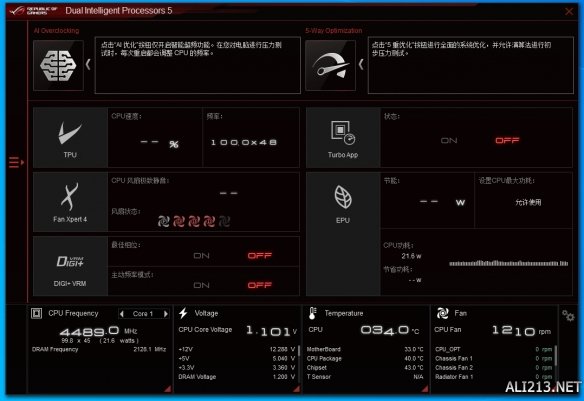Expand the left sidebar menu icon
584x401 pixels.
(16, 162)
